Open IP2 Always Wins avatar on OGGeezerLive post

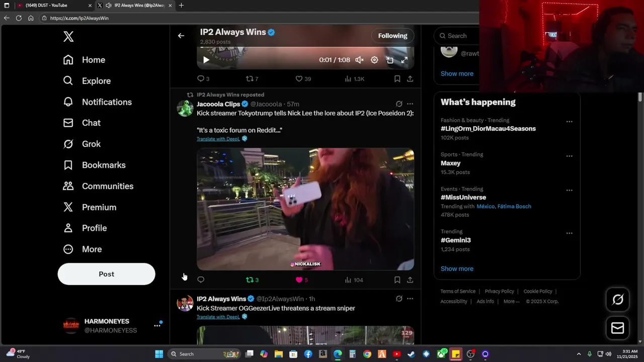coord(185,303)
